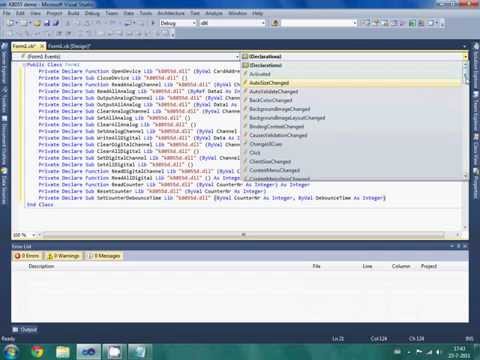Click the empty Find combo box
The height and width of the screenshot is (360, 480).
coord(317,23)
